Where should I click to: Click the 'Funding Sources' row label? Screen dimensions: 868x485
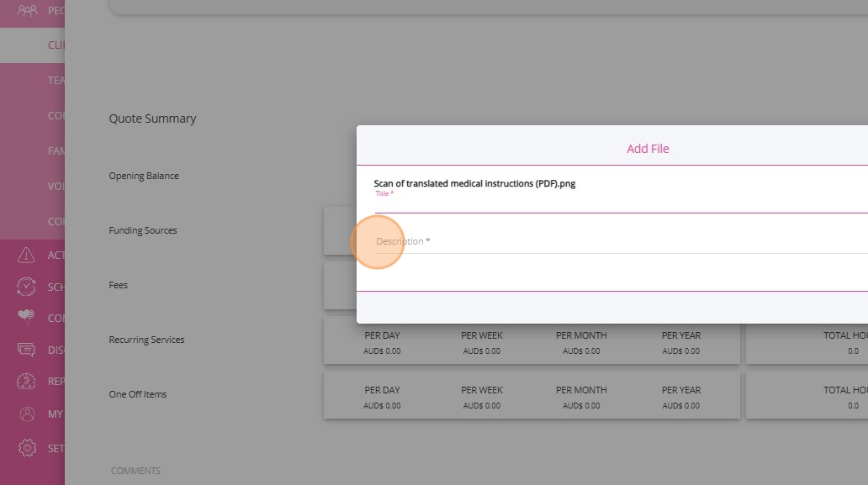tap(143, 230)
